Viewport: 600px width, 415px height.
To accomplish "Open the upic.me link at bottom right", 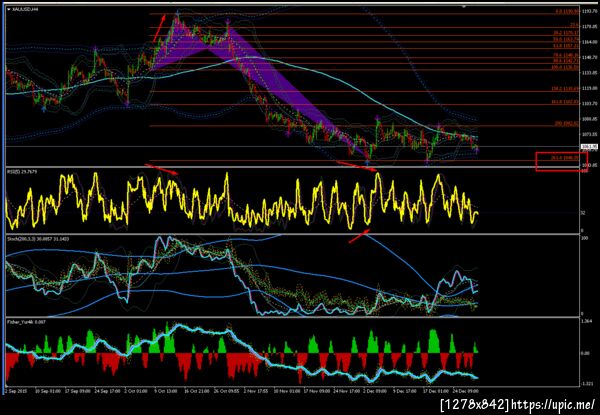I will [553, 404].
